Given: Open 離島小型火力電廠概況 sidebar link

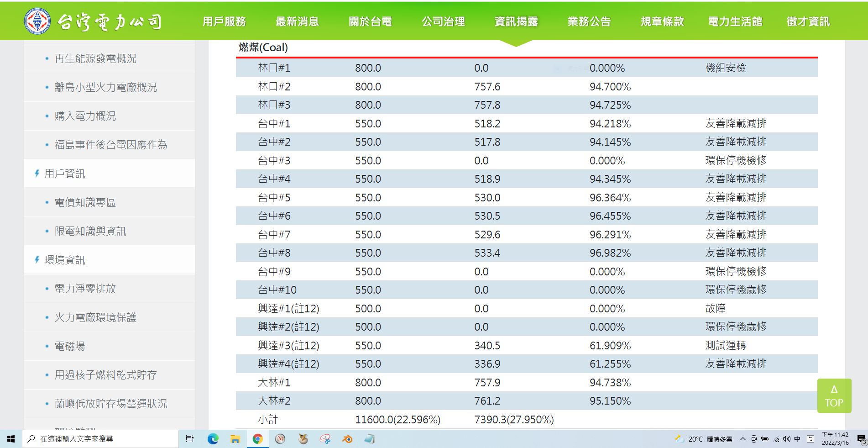Looking at the screenshot, I should coord(105,87).
